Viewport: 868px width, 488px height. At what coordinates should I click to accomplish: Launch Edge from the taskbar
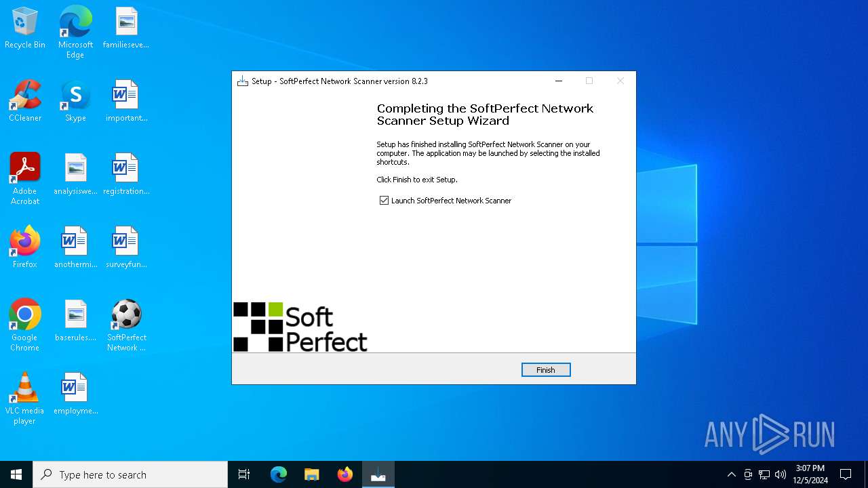[x=279, y=474]
